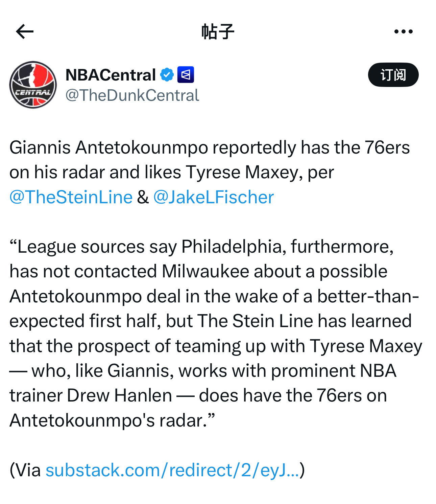The width and height of the screenshot is (436, 504).
Task: Follow the substack.com redirect link
Action: point(172,470)
